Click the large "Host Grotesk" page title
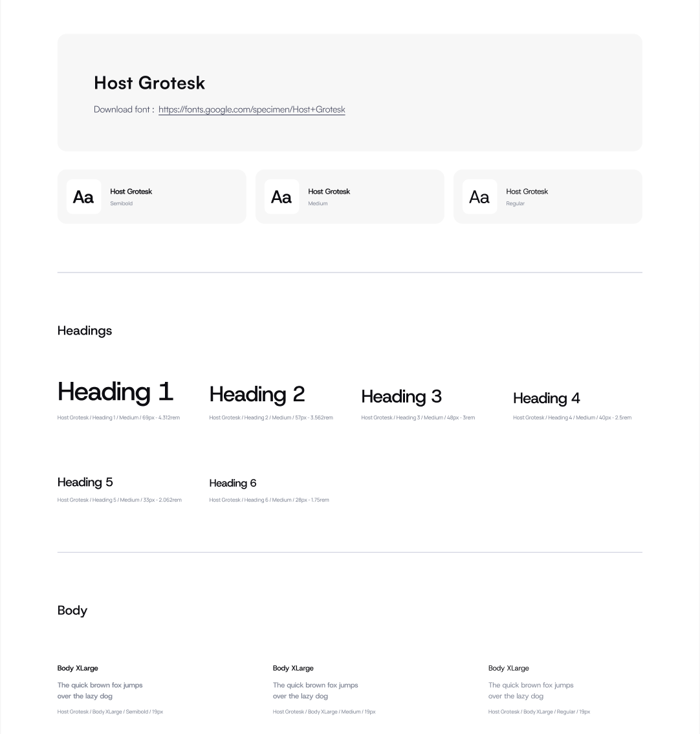 coord(149,83)
